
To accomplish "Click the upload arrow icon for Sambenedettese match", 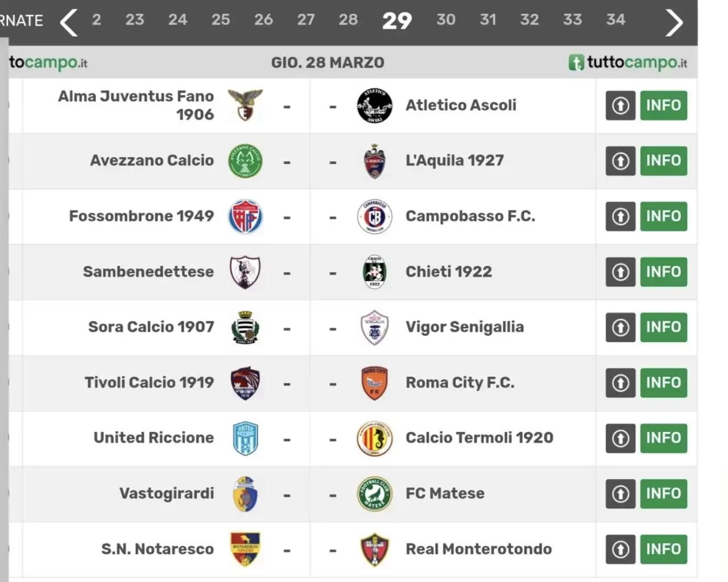I will (621, 272).
